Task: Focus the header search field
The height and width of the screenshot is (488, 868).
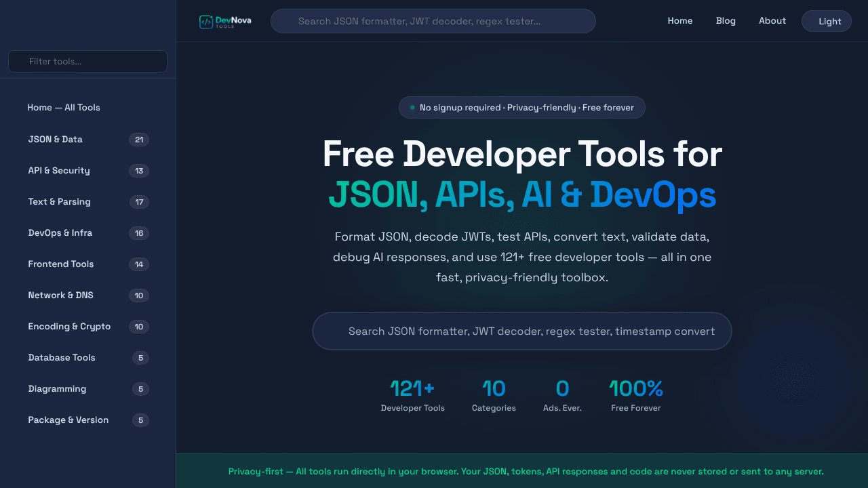Action: click(433, 21)
